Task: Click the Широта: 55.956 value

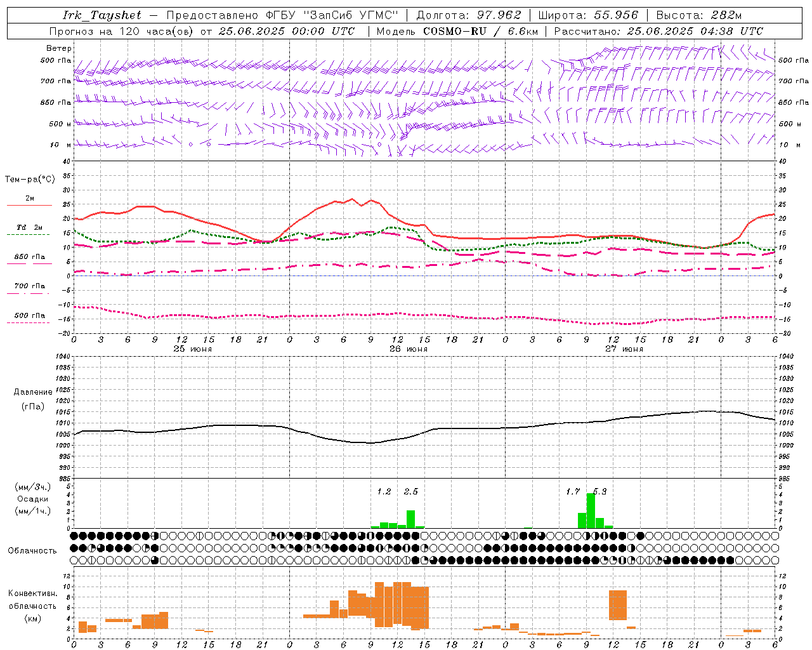Action: point(588,15)
